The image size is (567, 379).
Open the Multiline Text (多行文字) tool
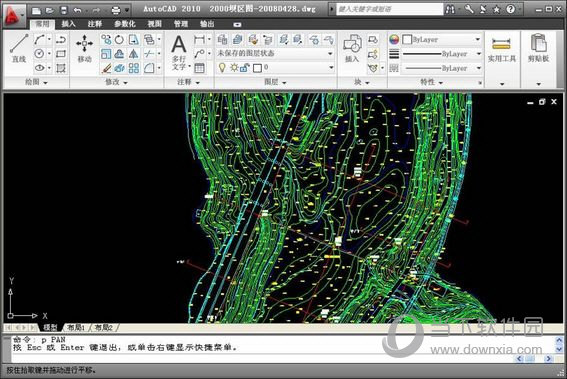[179, 52]
